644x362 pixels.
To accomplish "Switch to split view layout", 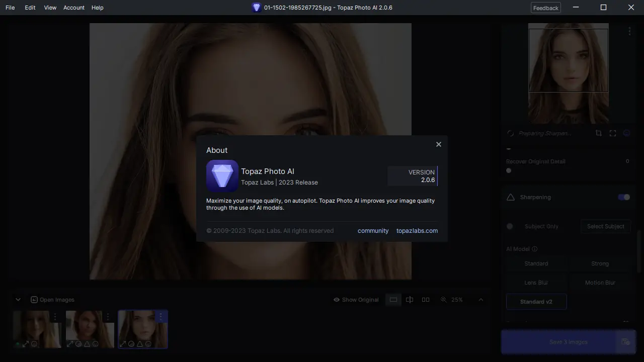I will [410, 300].
